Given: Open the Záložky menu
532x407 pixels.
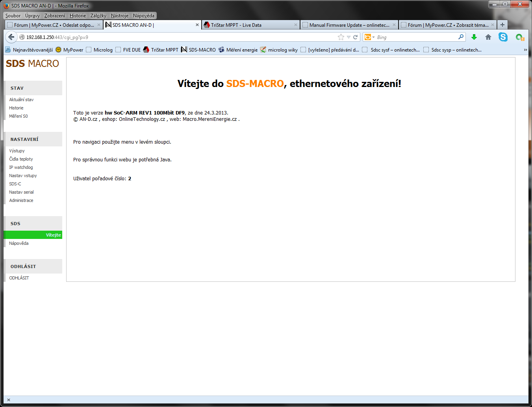Looking at the screenshot, I should click(x=98, y=16).
